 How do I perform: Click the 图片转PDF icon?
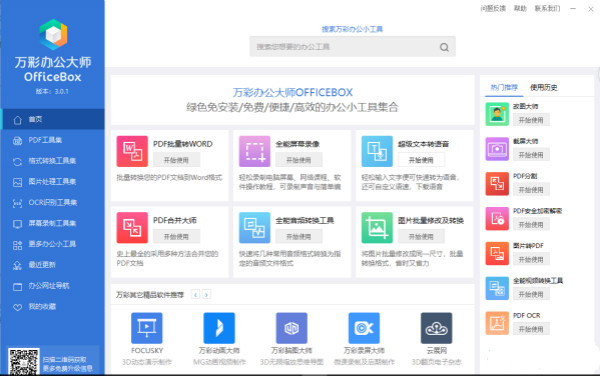497,253
